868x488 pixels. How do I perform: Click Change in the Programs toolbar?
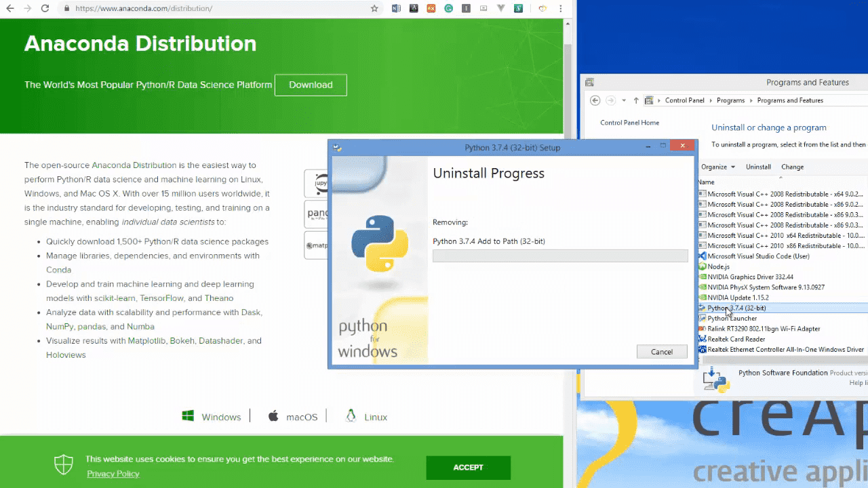click(792, 167)
